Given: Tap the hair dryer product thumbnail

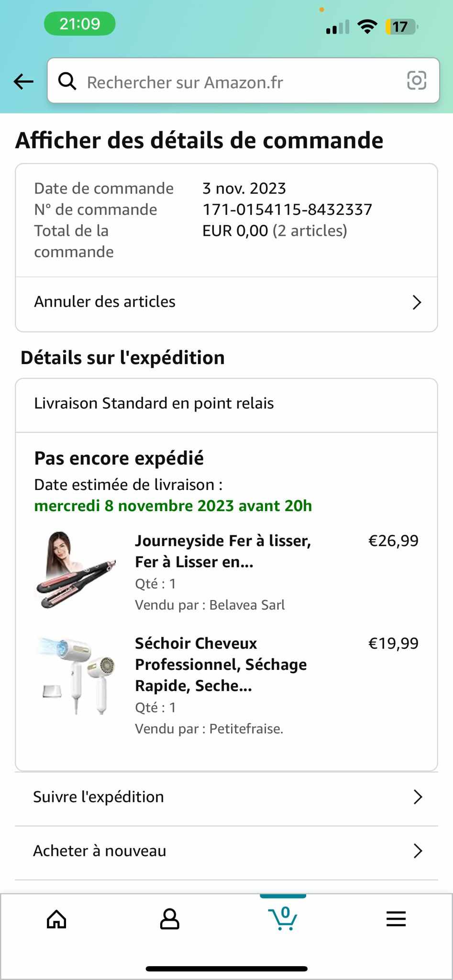Looking at the screenshot, I should click(77, 676).
